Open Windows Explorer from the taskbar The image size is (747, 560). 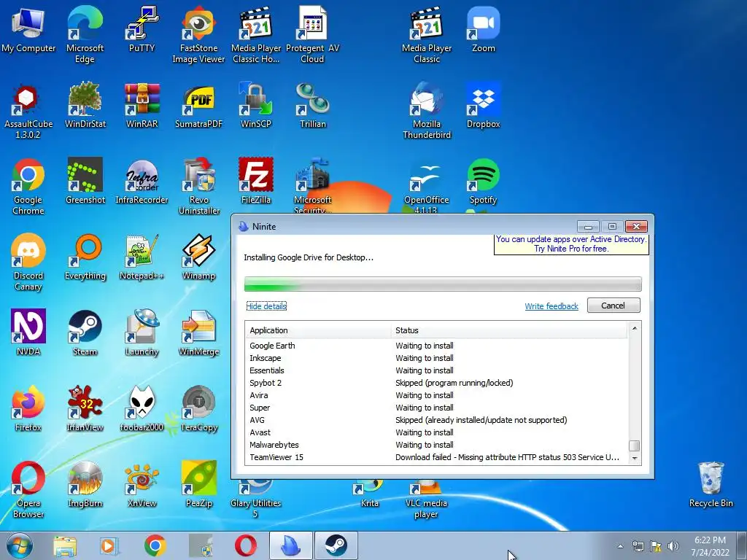tap(65, 545)
